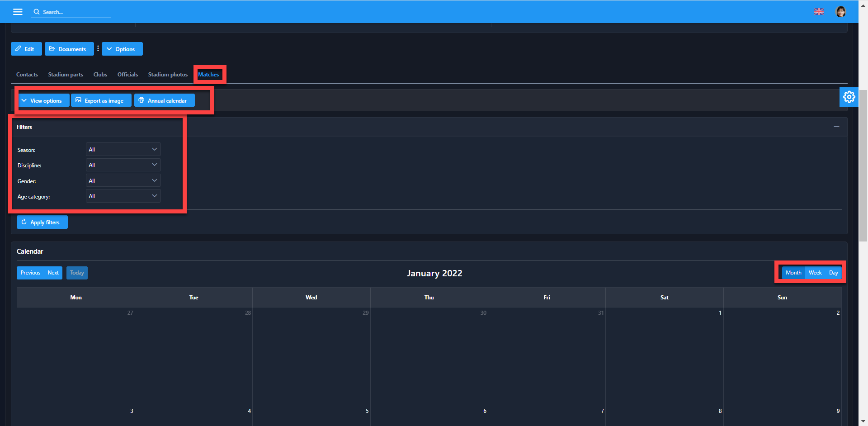
Task: Go to the Next month
Action: pyautogui.click(x=53, y=273)
